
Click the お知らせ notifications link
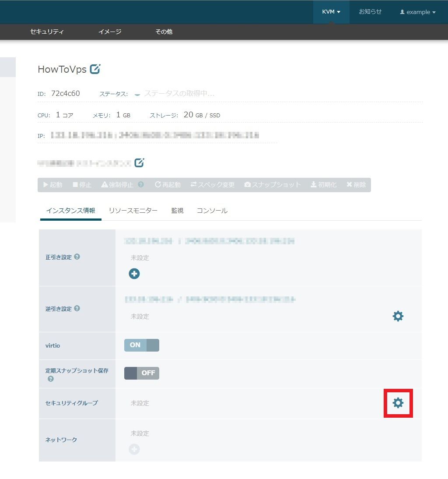click(370, 12)
